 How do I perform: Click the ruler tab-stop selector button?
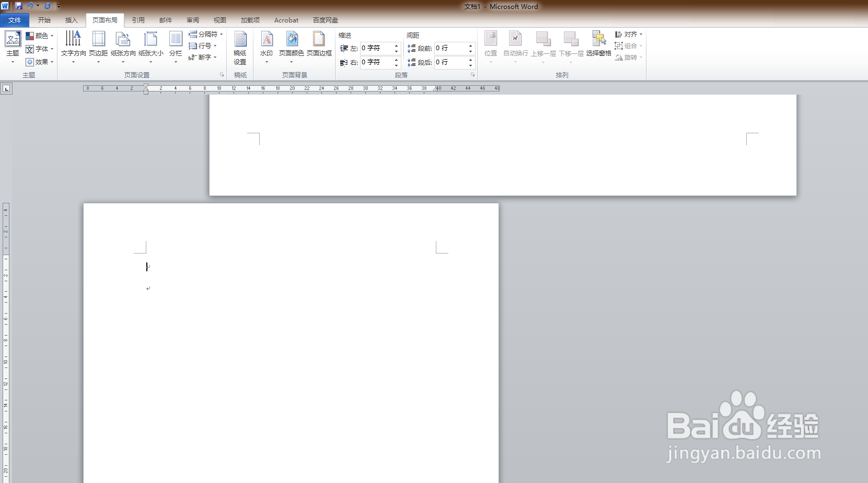[x=6, y=89]
